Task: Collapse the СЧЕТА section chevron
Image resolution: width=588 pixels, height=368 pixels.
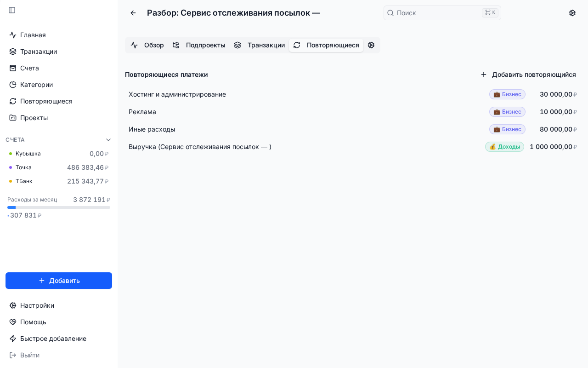Action: pyautogui.click(x=108, y=139)
